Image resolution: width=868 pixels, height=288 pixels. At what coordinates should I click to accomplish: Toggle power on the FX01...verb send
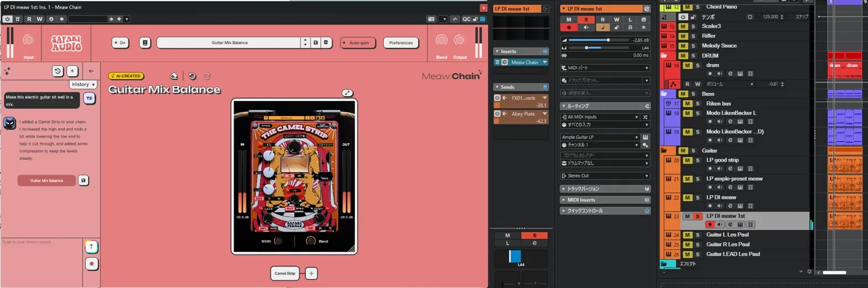497,98
